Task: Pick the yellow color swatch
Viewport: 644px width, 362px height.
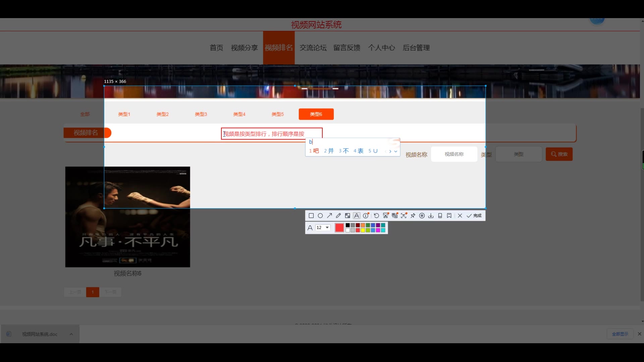Action: point(363,230)
